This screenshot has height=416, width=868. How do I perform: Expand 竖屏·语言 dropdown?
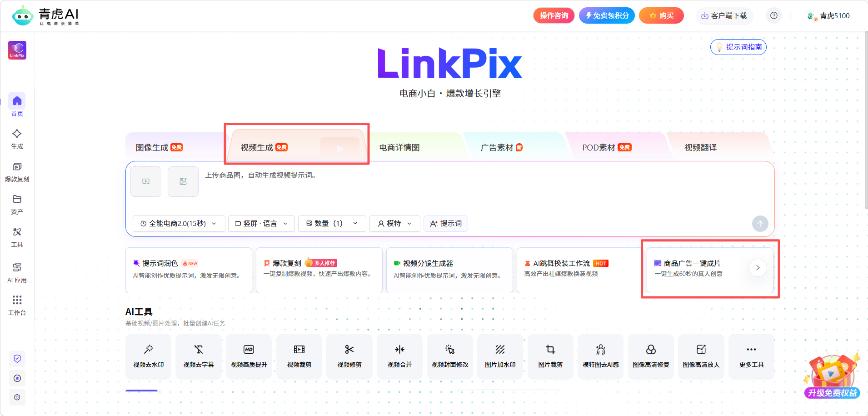(261, 224)
